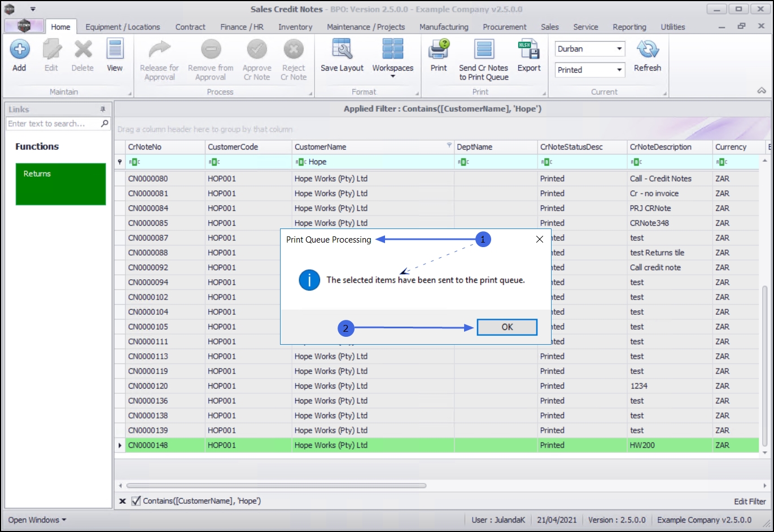Click the Edit Filter link
Viewport: 774px width, 532px height.
coord(749,501)
